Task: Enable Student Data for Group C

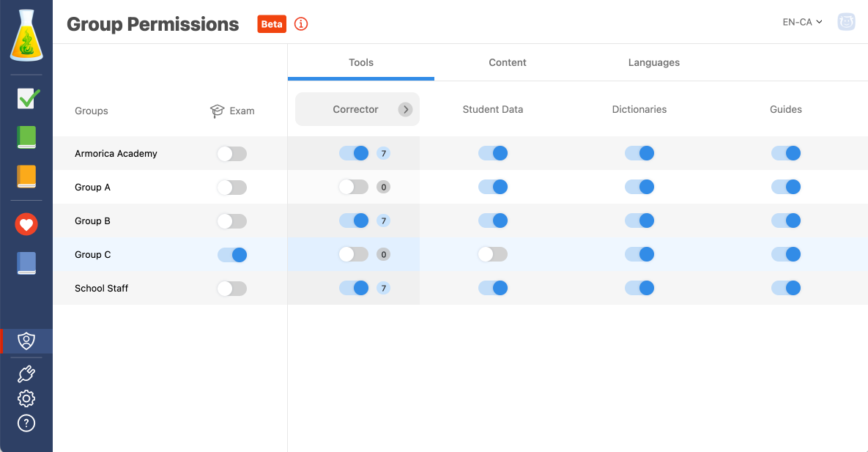Action: coord(492,255)
